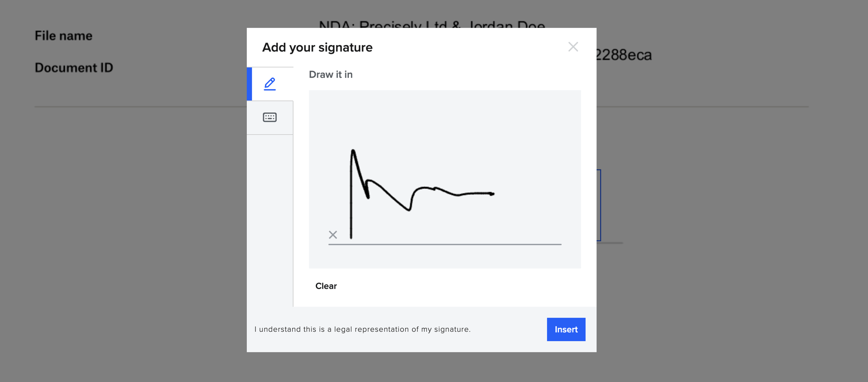Image resolution: width=868 pixels, height=382 pixels.
Task: Close the Add your signature dialog
Action: [573, 47]
